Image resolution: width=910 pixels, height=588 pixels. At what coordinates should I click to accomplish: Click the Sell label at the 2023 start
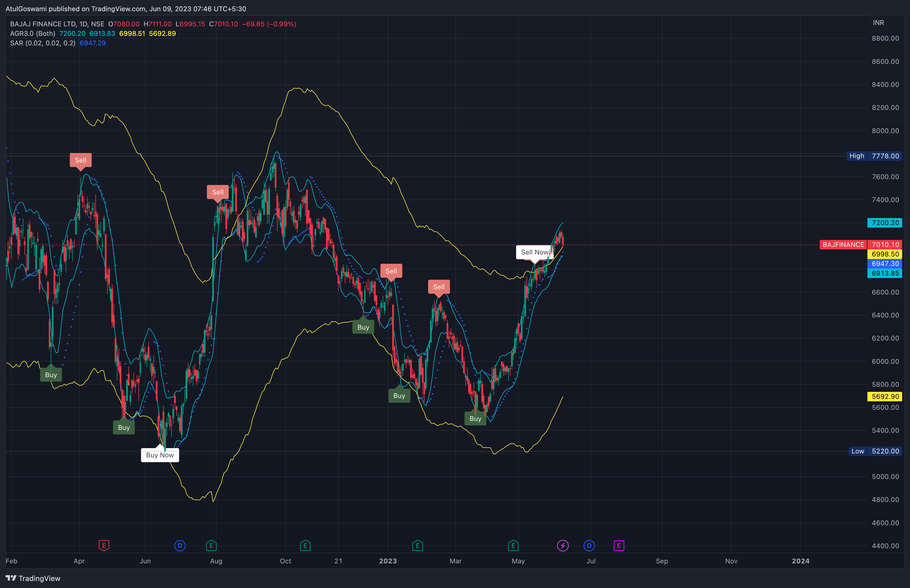[x=391, y=272]
